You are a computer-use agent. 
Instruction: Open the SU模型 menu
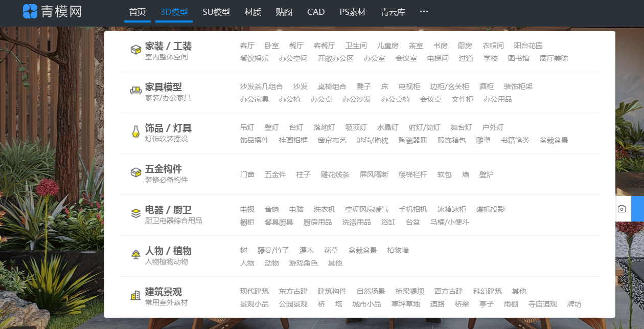(x=216, y=12)
